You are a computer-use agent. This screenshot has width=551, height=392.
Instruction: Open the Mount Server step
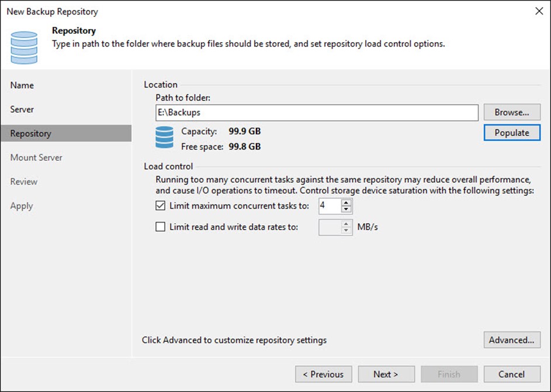coord(36,158)
